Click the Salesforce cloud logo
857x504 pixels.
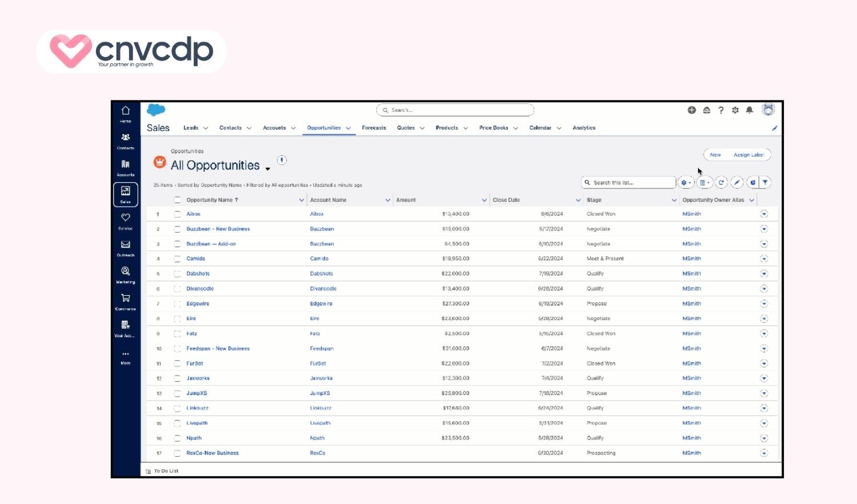click(156, 110)
